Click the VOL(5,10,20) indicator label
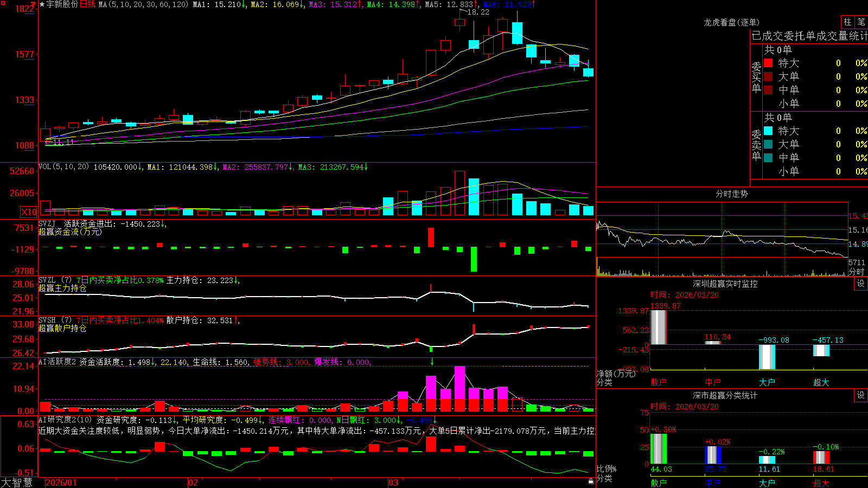This screenshot has width=868, height=488. point(63,167)
